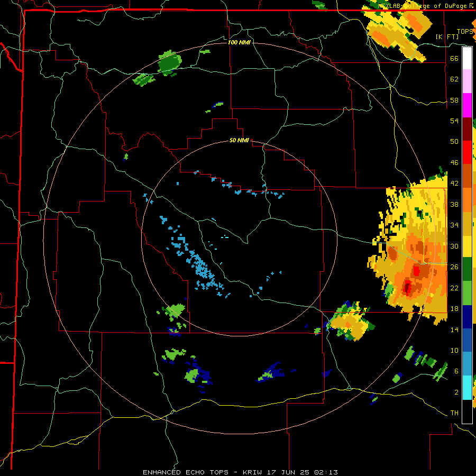Viewport: 476px width, 476px height.
Task: Select the dark red legend swatch
Action: pyautogui.click(x=467, y=129)
